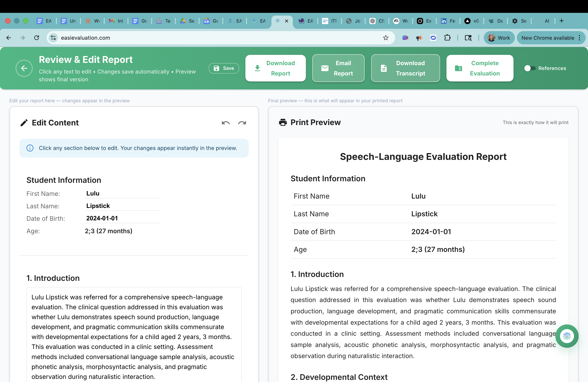
Task: Enable the References toggle
Action: point(529,68)
